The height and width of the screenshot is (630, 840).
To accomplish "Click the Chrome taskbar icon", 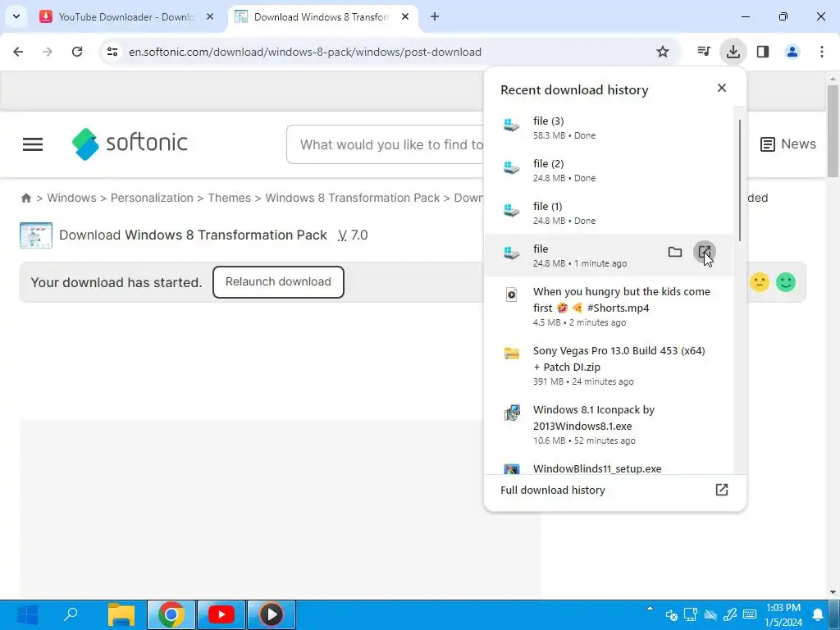I will [171, 614].
